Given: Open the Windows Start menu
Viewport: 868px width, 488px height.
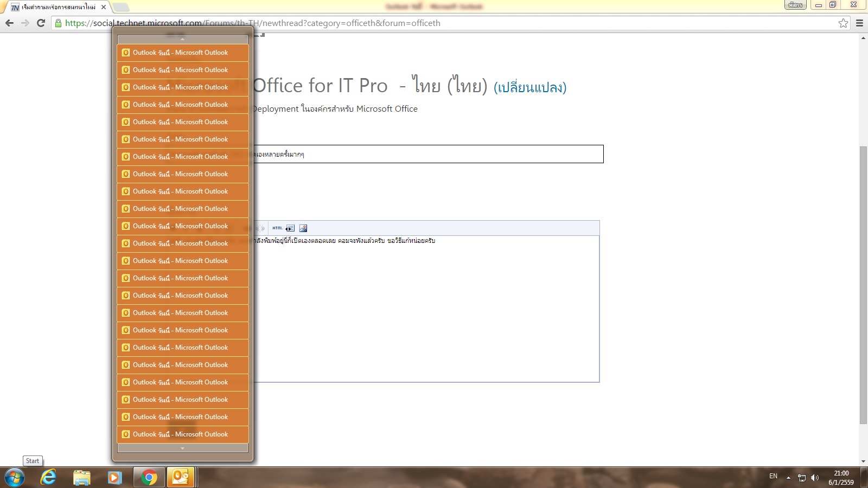Looking at the screenshot, I should [14, 478].
